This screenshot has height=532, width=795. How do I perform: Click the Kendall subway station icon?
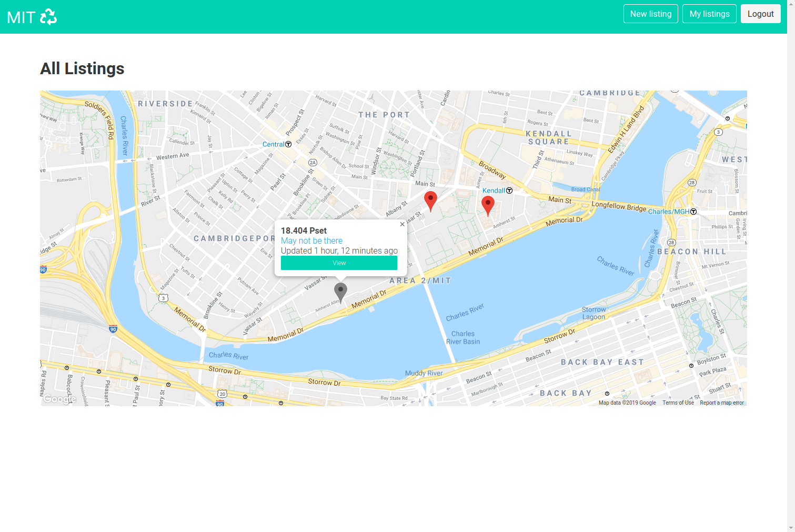[509, 190]
